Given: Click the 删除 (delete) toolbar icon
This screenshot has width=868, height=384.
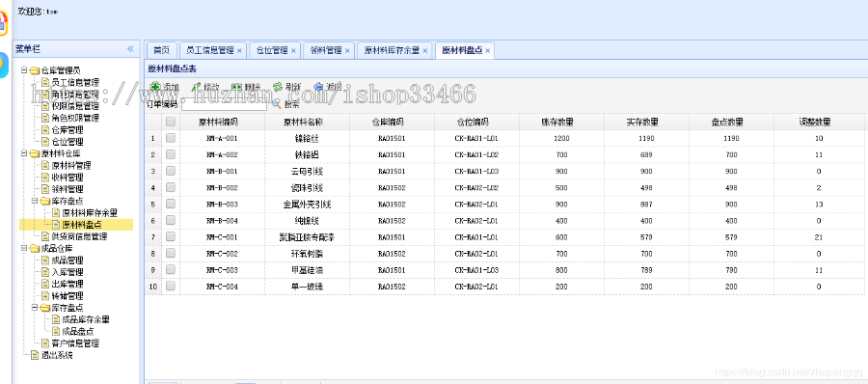Looking at the screenshot, I should 236,87.
